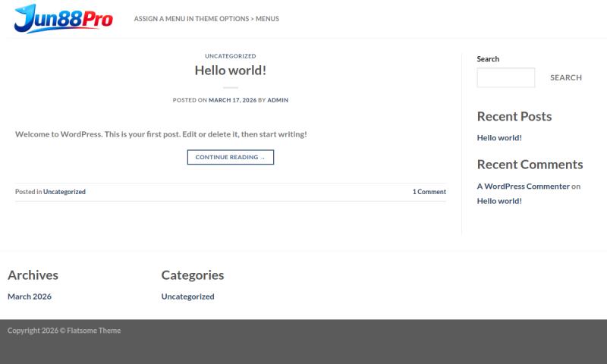This screenshot has height=364, width=607.
Task: Click the Copyright 2026 Flatsome Theme text
Action: (x=64, y=331)
